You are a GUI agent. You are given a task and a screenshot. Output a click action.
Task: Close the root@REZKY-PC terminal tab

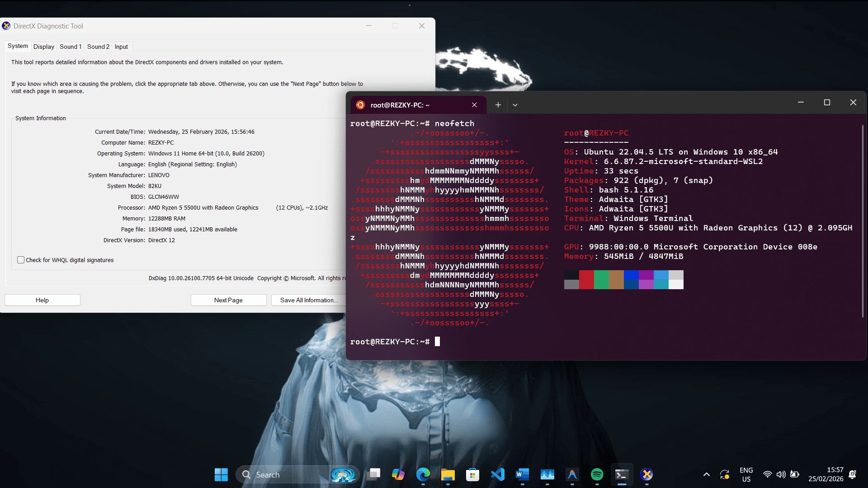click(474, 105)
